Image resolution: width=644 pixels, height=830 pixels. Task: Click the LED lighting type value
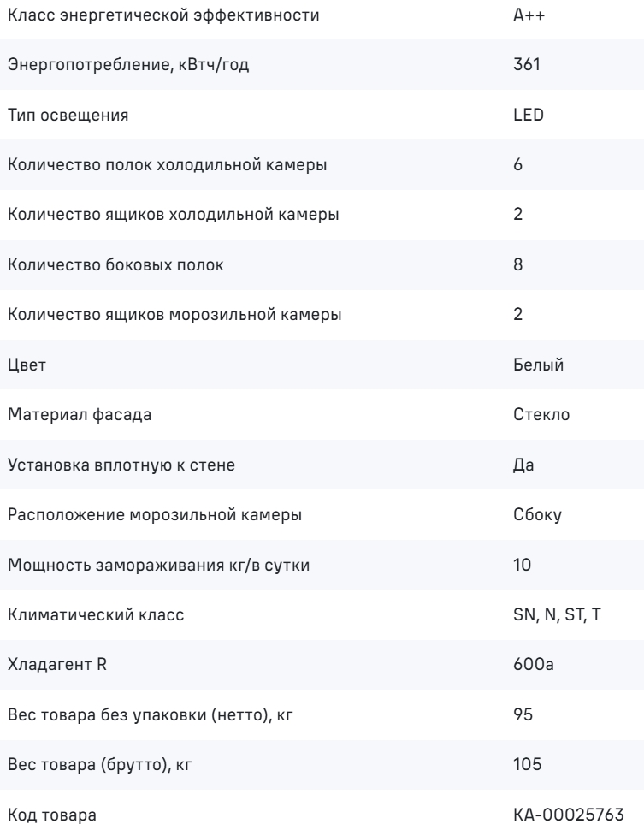tap(528, 115)
